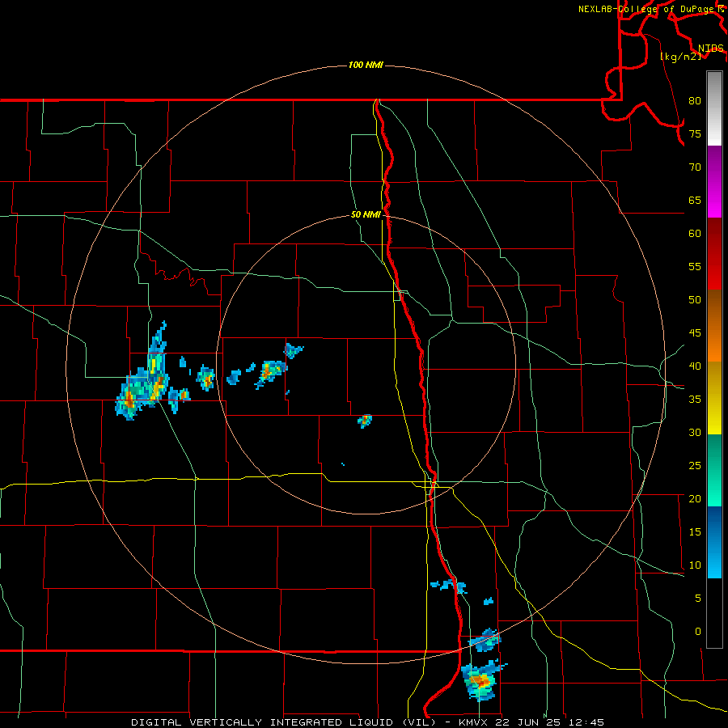This screenshot has width=728, height=728.
Task: Click the blue segment of the color bar
Action: [714, 542]
